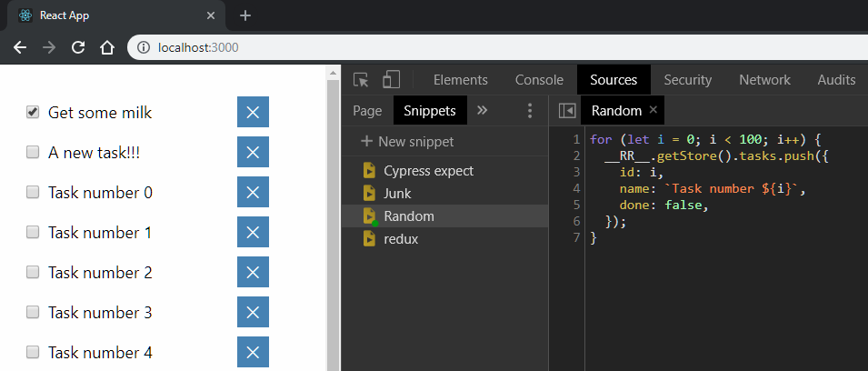Hide the Sources navigator sidebar

click(567, 111)
